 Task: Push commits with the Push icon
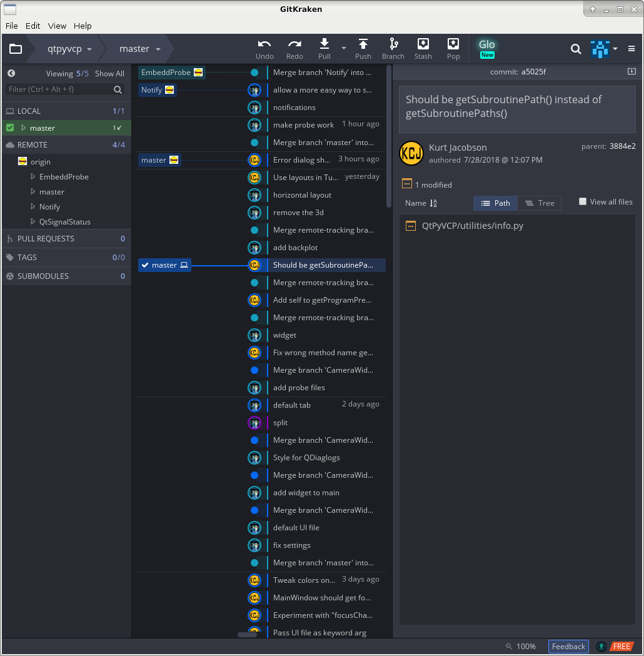[x=363, y=44]
